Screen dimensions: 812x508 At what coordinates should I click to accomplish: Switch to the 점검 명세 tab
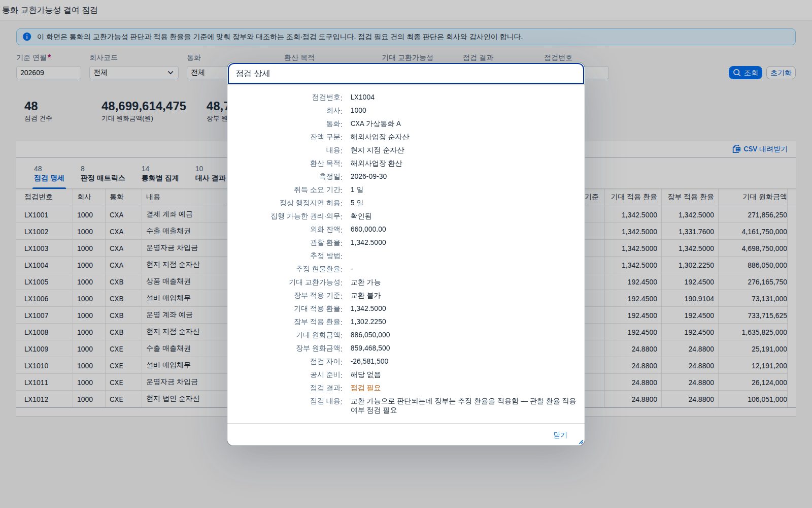click(49, 174)
